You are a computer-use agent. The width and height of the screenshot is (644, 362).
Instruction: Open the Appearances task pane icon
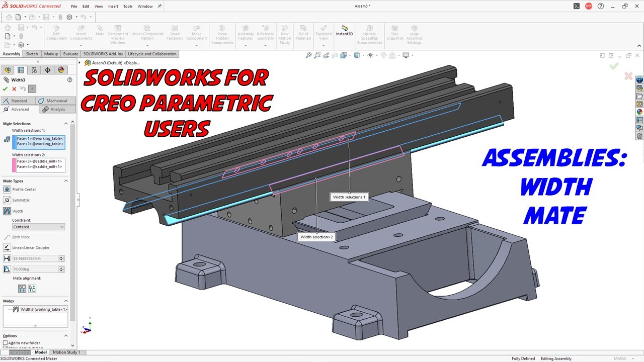pos(639,112)
